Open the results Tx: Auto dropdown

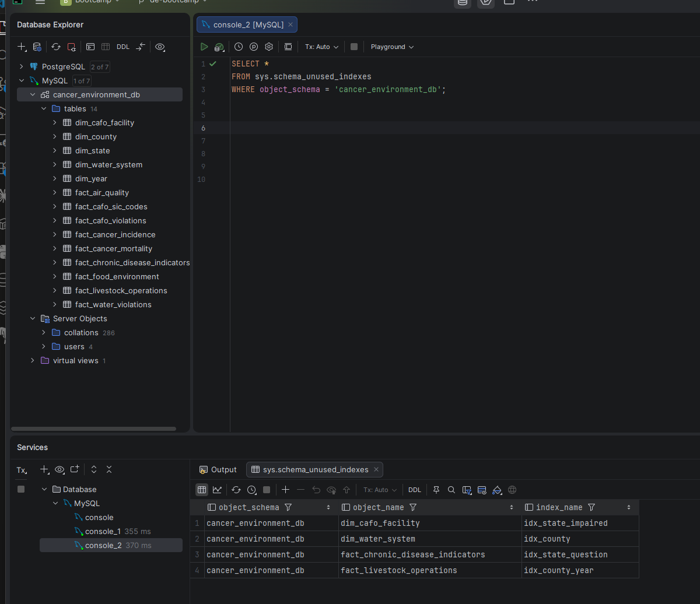tap(380, 490)
